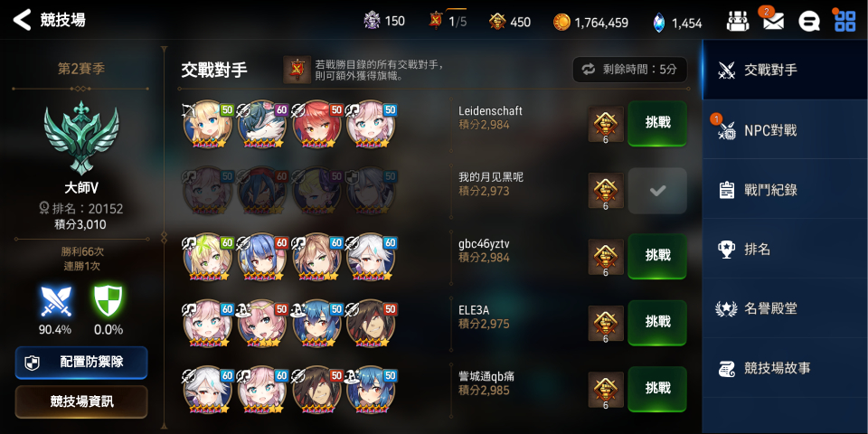Image resolution: width=868 pixels, height=434 pixels.
Task: Open 配置防禦隊 defense team setup
Action: pos(81,363)
